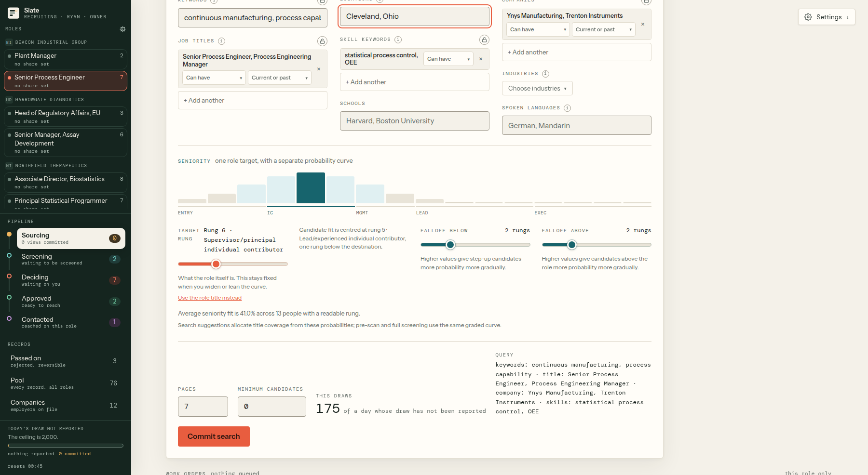868x475 pixels.
Task: Open the Companies records list
Action: point(66,406)
